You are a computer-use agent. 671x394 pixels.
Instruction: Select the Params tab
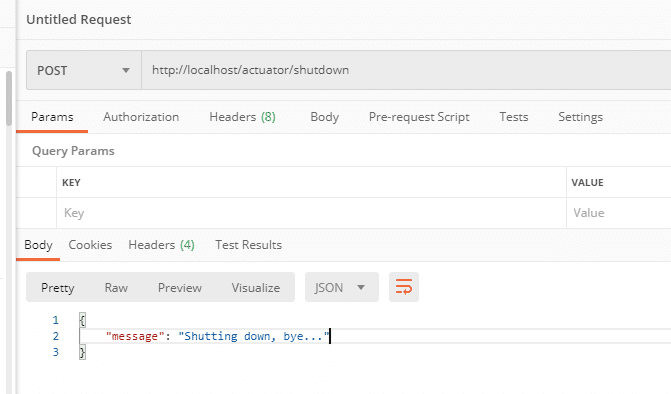tap(52, 117)
